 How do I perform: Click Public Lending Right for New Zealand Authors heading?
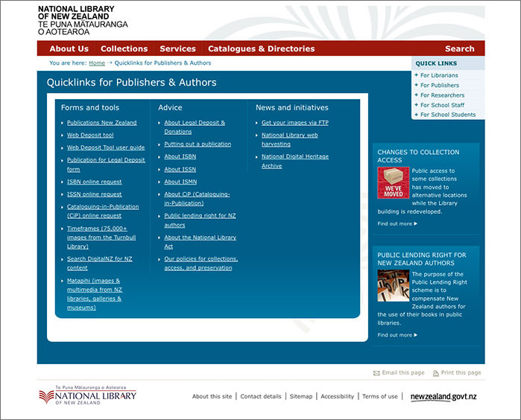tap(422, 259)
